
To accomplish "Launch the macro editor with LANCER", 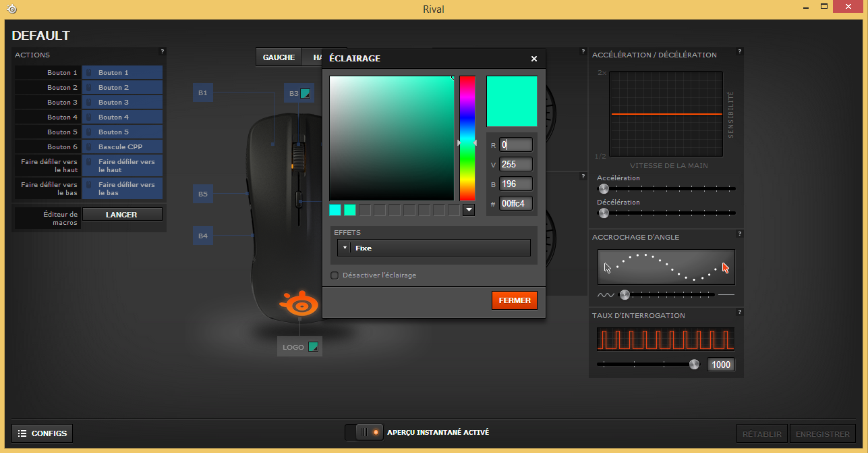I will (122, 215).
